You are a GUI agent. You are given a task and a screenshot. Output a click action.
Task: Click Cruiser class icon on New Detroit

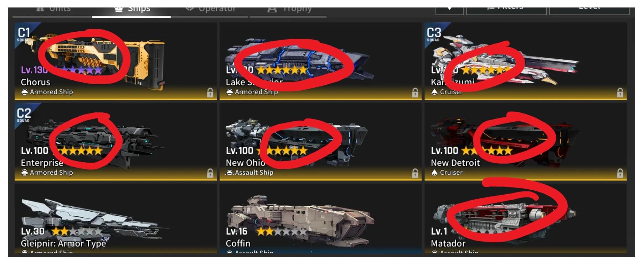[x=434, y=173]
